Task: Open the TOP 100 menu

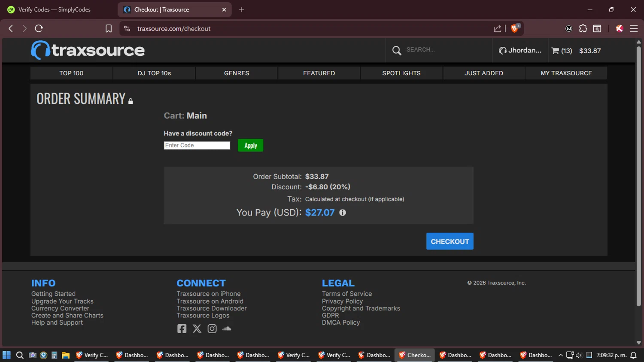Action: coord(71,73)
